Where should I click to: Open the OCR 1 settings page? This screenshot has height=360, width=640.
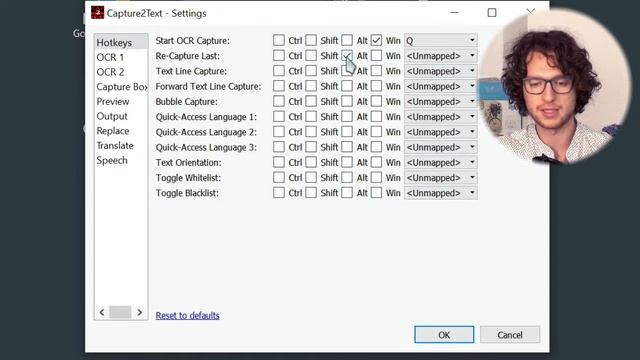pyautogui.click(x=121, y=57)
